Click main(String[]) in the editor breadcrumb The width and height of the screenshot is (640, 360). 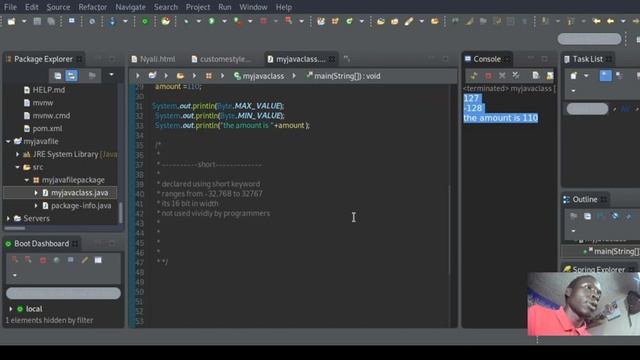tap(347, 76)
